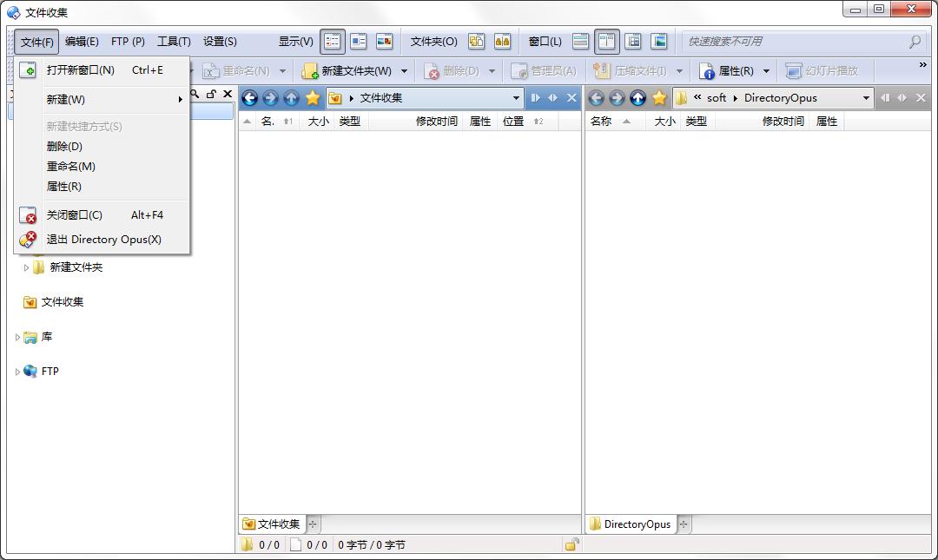
Task: Click the padlock folder icon in the toolbar
Action: (504, 41)
